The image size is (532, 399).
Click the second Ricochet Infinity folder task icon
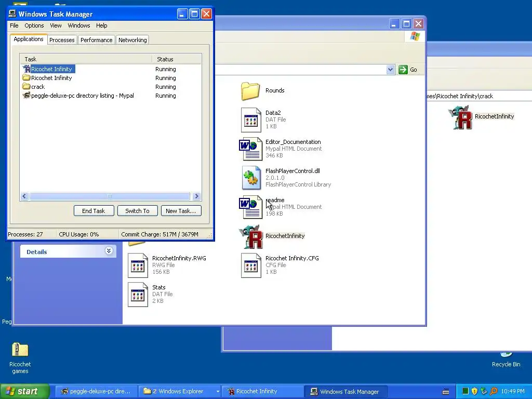[26, 78]
